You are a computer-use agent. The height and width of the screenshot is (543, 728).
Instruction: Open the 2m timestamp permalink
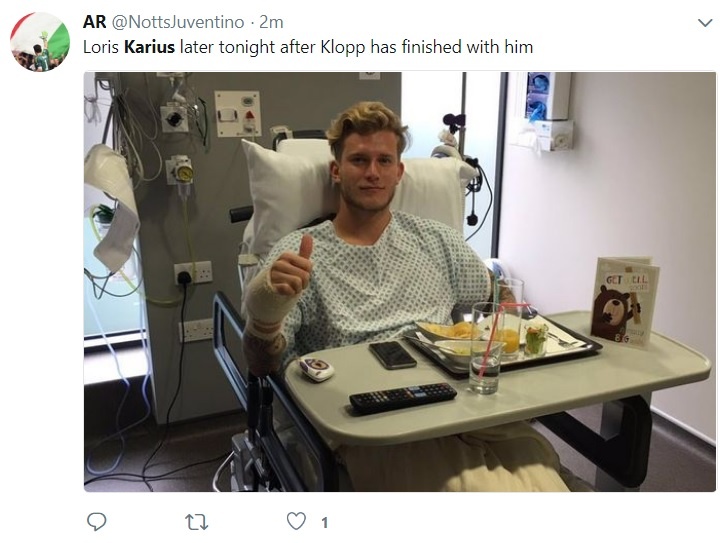tap(271, 22)
